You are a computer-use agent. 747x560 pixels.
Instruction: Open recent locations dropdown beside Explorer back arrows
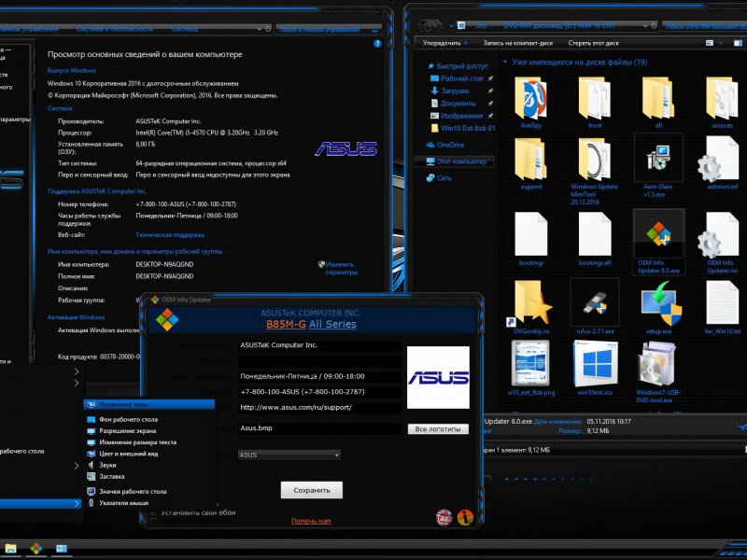tap(451, 26)
